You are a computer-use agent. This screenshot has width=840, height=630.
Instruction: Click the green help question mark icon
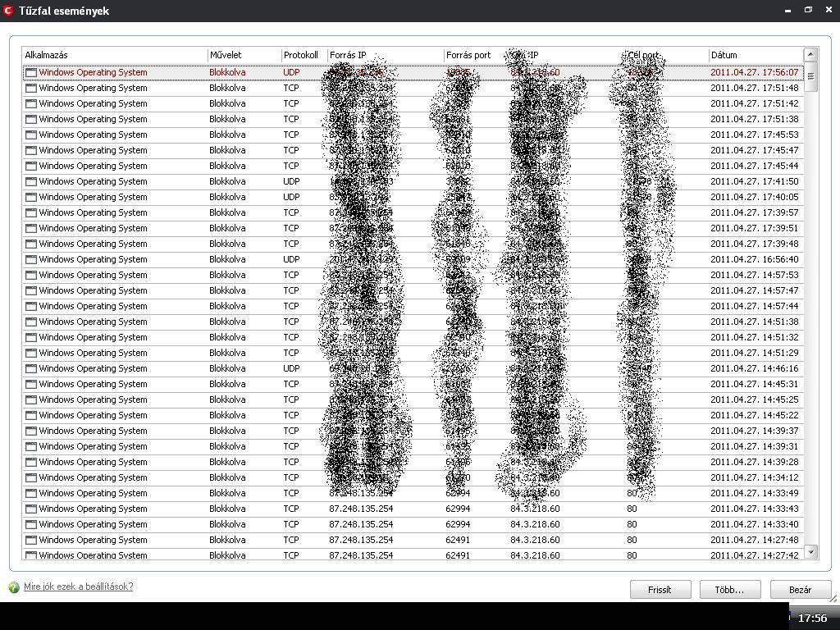[x=15, y=587]
